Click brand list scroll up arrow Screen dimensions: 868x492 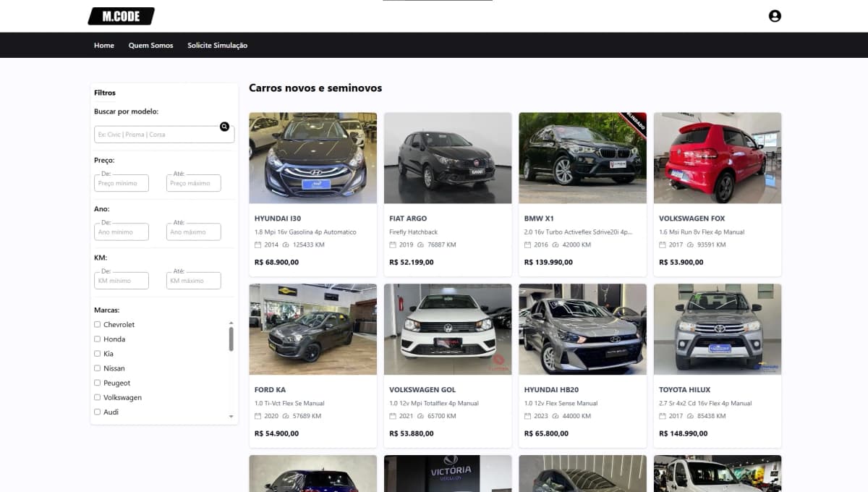click(x=231, y=323)
